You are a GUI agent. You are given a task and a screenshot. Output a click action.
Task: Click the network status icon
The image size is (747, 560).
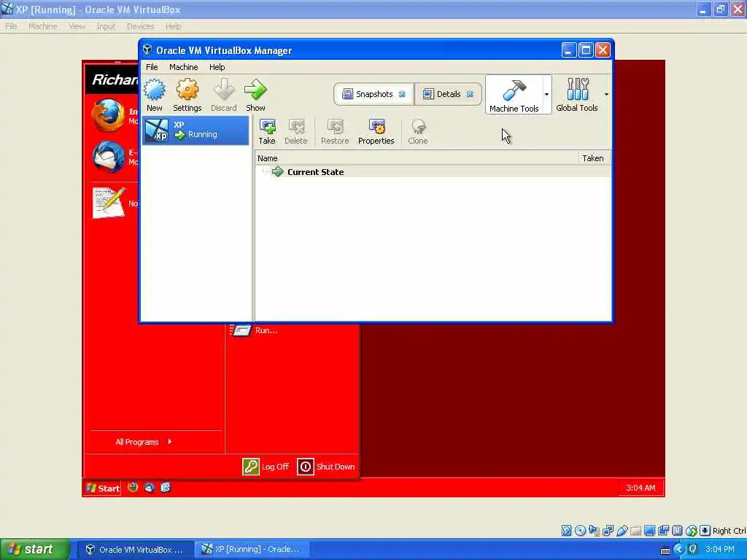(608, 531)
